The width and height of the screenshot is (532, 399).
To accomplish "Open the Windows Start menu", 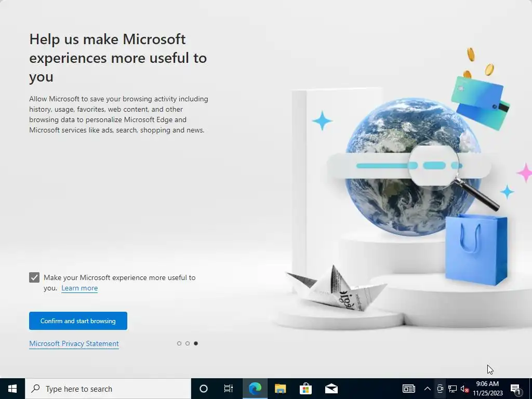I will coord(12,389).
